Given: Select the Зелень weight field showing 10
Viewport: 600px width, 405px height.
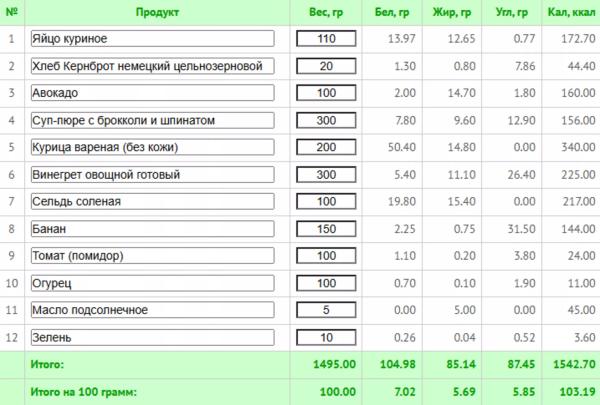Looking at the screenshot, I should tap(326, 338).
